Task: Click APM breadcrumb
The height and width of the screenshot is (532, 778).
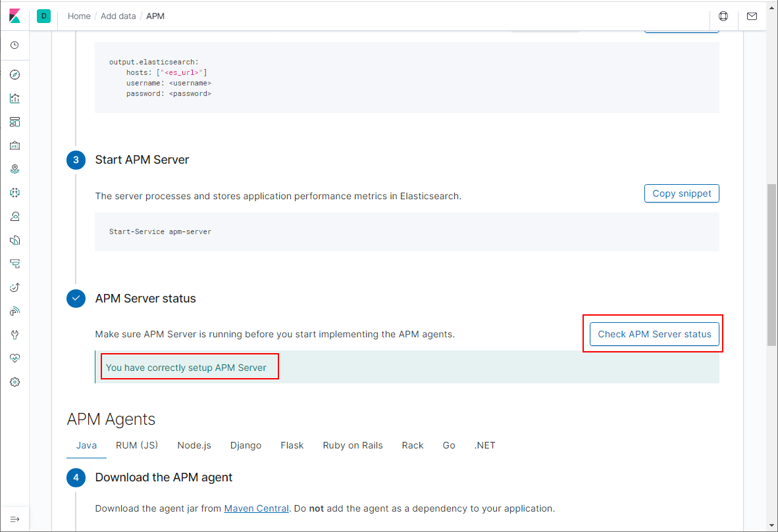Action: tap(155, 16)
